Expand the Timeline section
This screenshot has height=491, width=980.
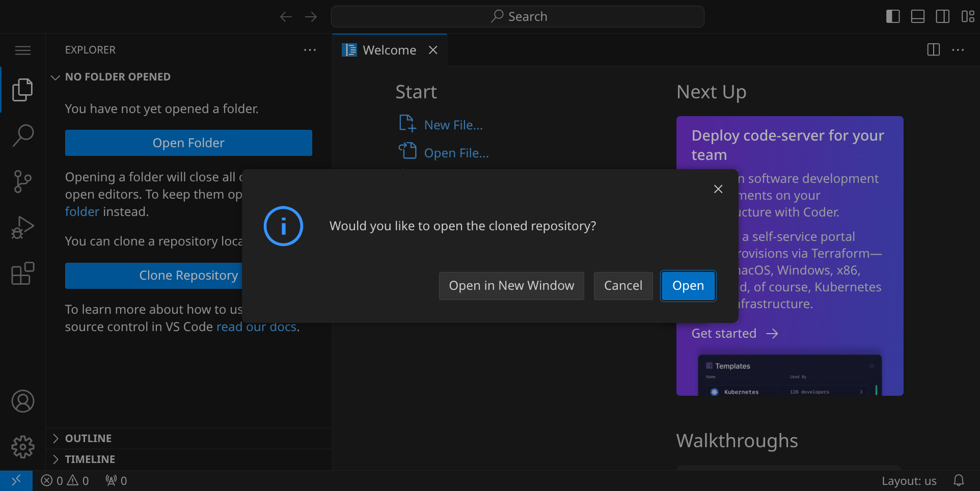click(x=90, y=459)
